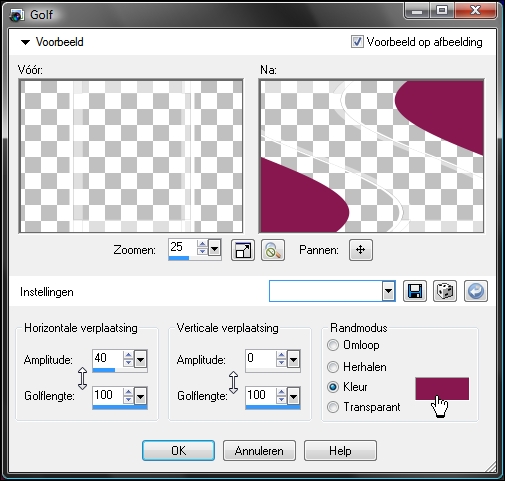Open the Instellingen presets dropdown
This screenshot has width=505, height=481.
(388, 291)
